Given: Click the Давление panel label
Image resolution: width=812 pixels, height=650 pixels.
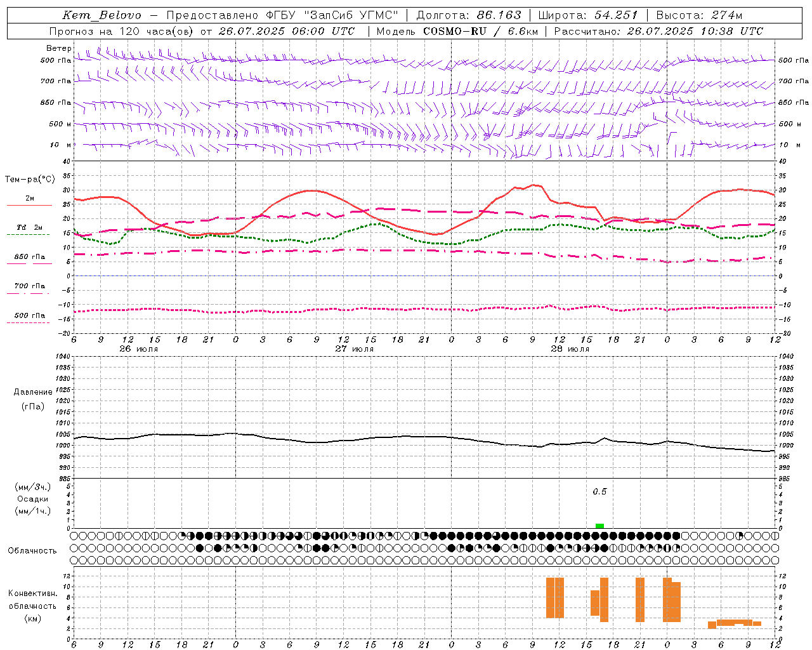Looking at the screenshot, I should pos(32,392).
